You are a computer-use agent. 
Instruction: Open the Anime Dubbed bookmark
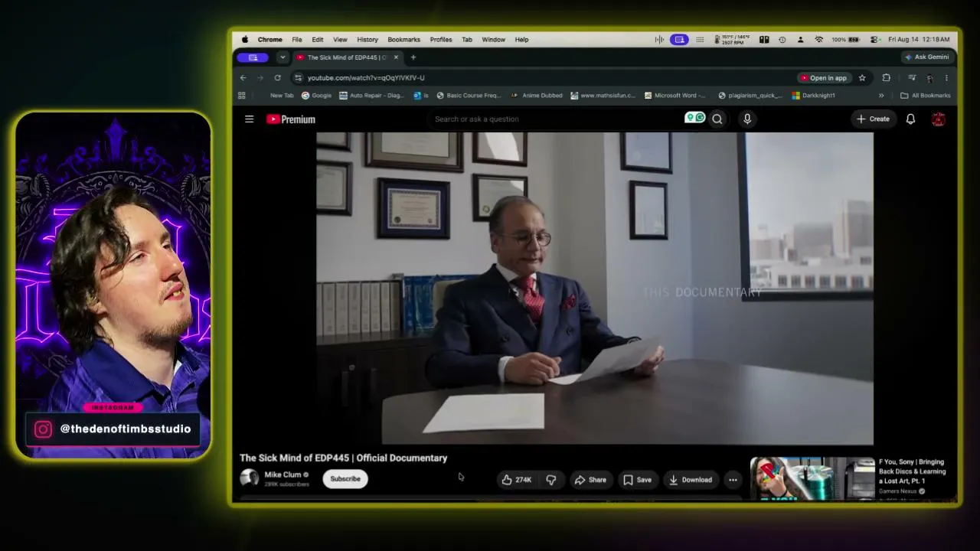click(x=537, y=96)
